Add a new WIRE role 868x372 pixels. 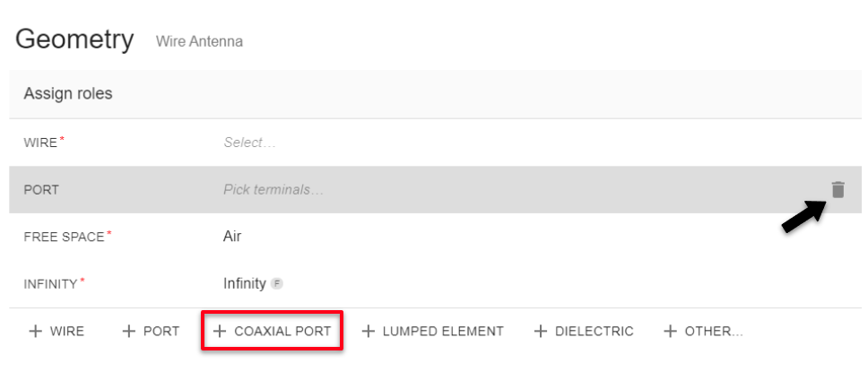coord(56,331)
